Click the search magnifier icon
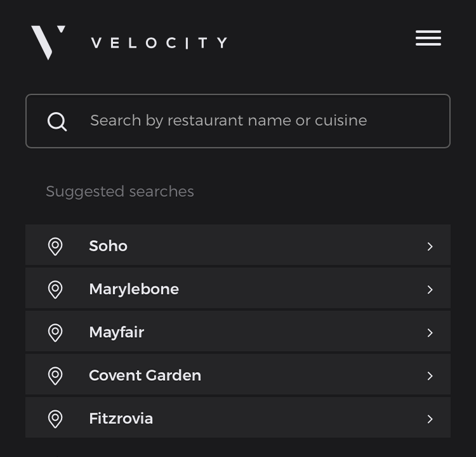The width and height of the screenshot is (476, 457). click(57, 122)
